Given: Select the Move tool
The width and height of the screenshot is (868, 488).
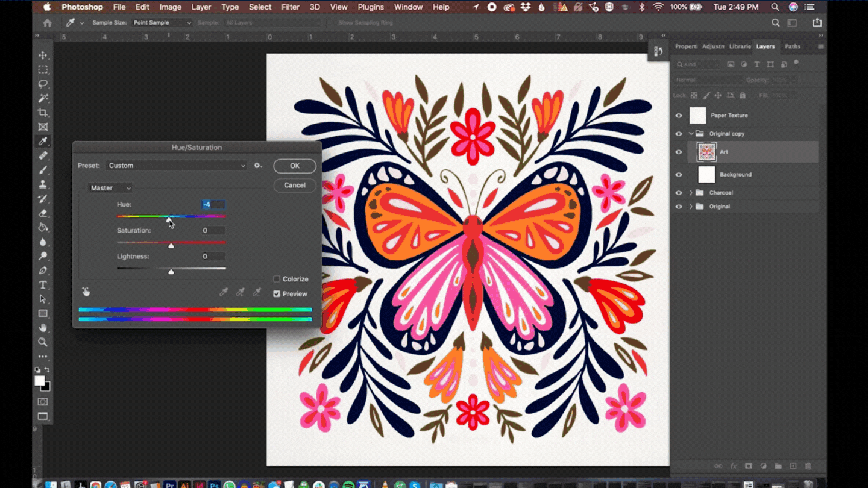Looking at the screenshot, I should click(x=43, y=55).
